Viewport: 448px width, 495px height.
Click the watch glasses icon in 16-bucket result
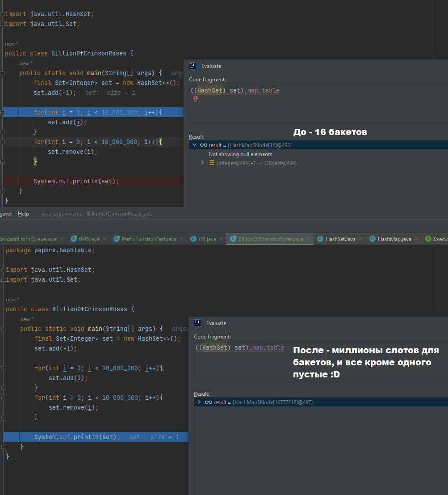point(204,145)
